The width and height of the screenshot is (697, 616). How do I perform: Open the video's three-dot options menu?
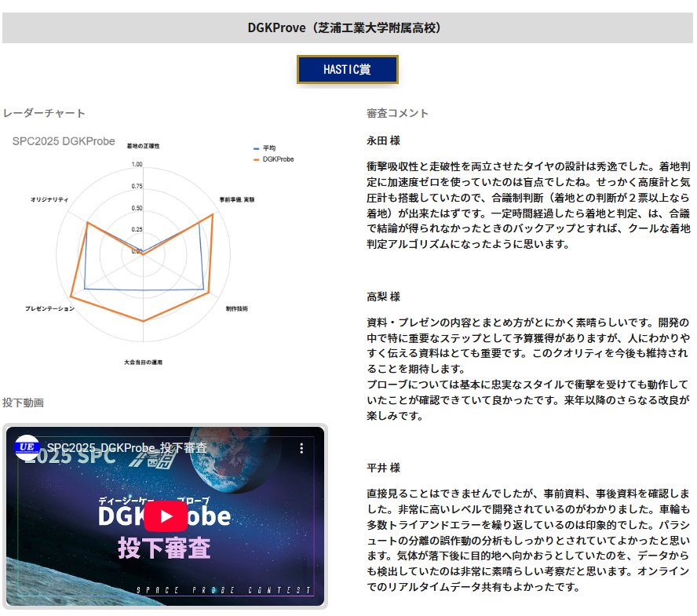pyautogui.click(x=301, y=449)
